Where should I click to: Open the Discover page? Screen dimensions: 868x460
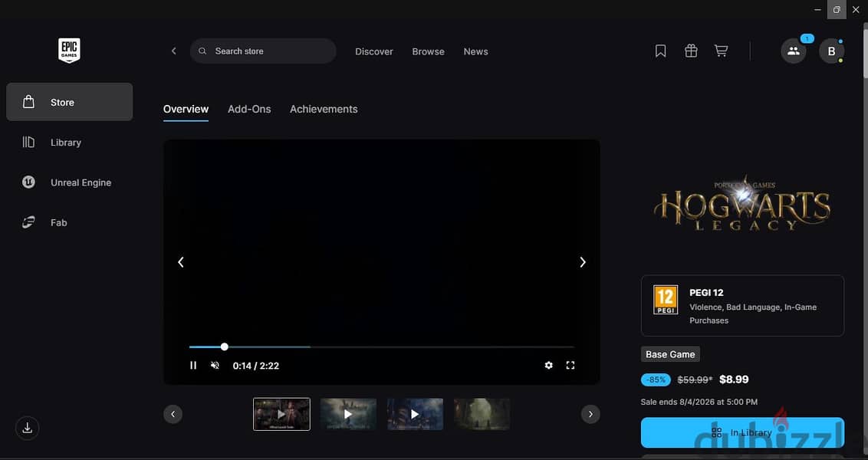[x=373, y=51]
